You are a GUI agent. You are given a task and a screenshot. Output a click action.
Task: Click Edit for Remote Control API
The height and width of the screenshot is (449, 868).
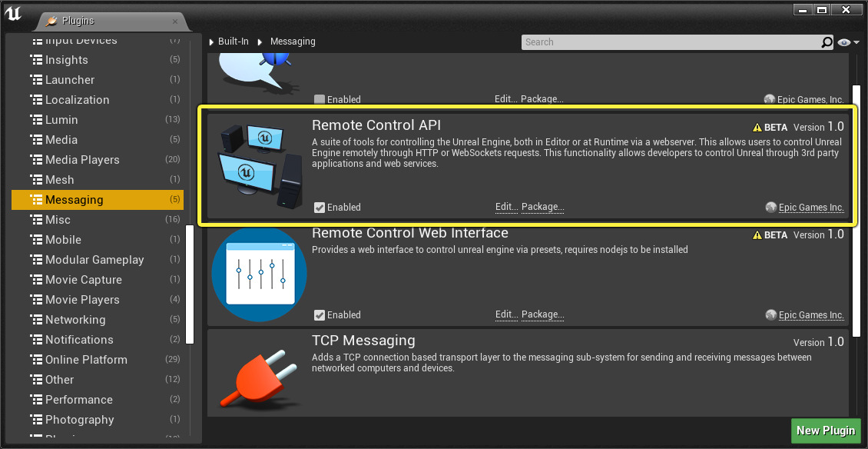[506, 207]
